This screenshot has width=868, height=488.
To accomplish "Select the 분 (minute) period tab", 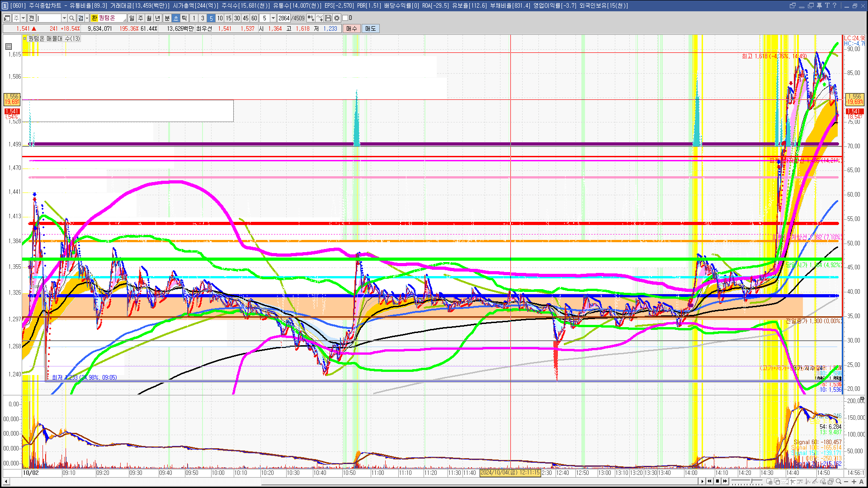I will point(167,18).
